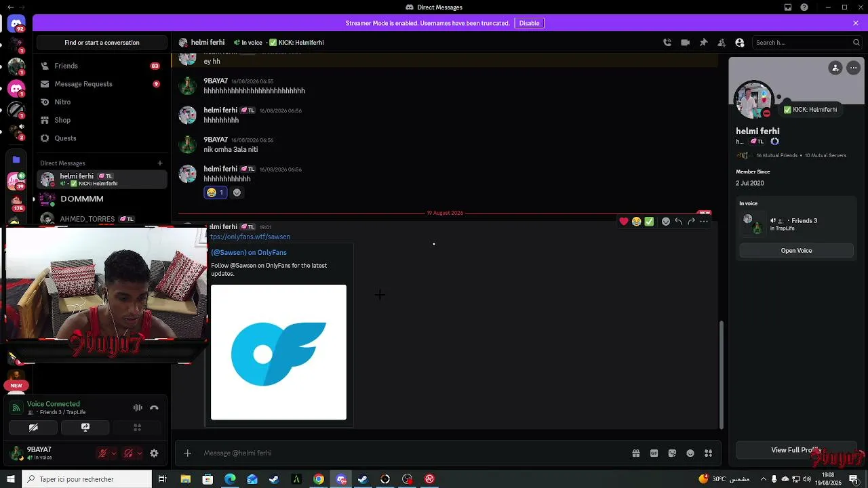Toggle noise suppression in voice panel
The height and width of the screenshot is (488, 868).
pyautogui.click(x=138, y=407)
